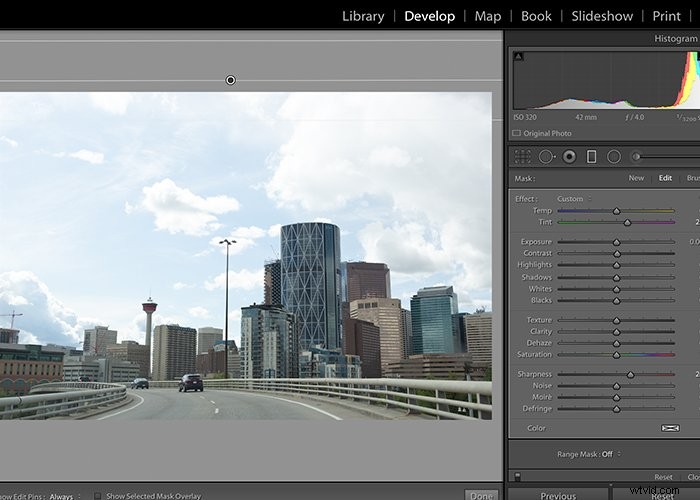The height and width of the screenshot is (500, 700).
Task: Click the Previous button
Action: click(x=558, y=495)
